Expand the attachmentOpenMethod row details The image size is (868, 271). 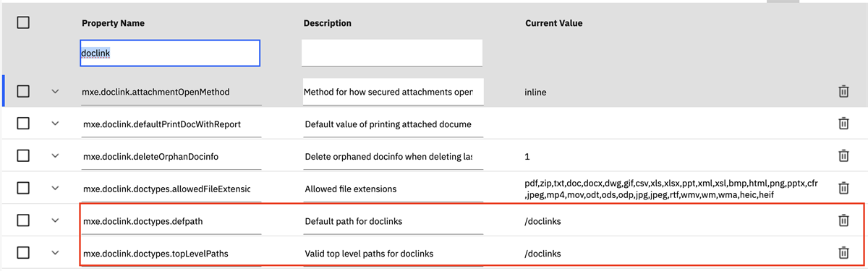[x=55, y=92]
